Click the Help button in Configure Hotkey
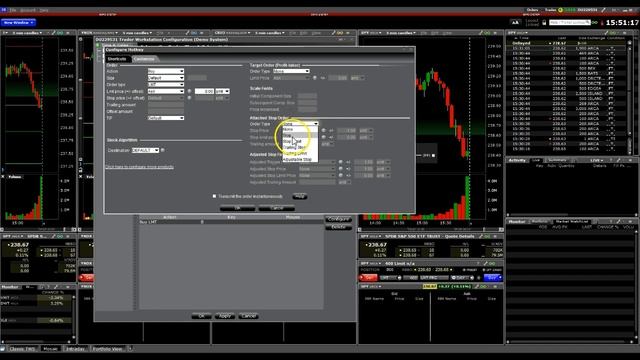The width and height of the screenshot is (640, 360). tap(300, 196)
